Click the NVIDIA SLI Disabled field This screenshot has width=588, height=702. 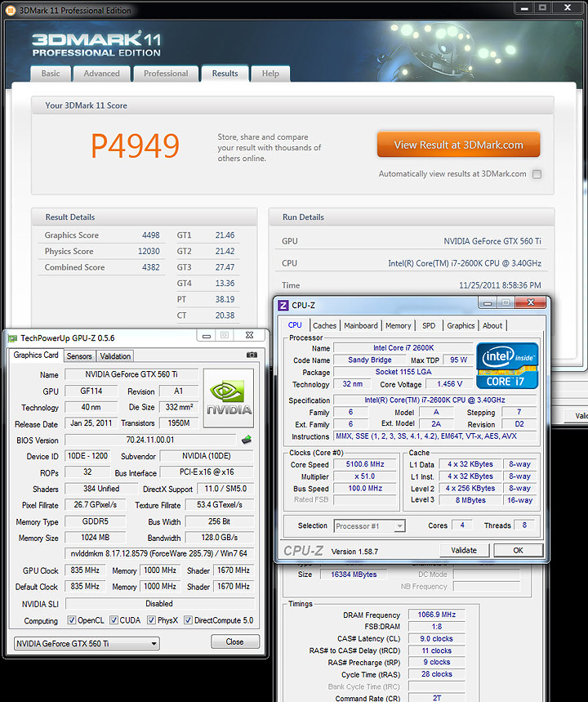point(160,603)
